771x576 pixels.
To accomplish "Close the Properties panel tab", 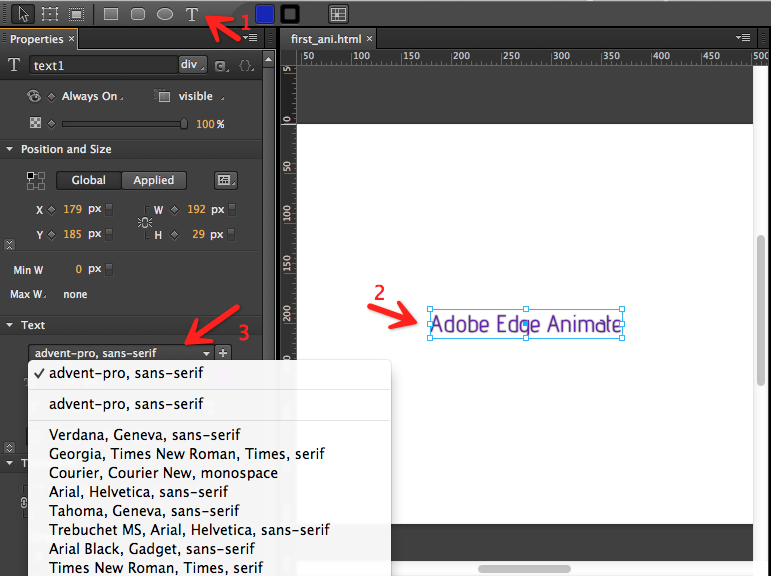I will click(x=71, y=38).
